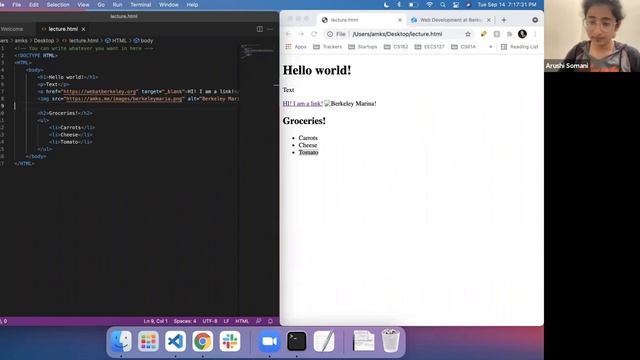This screenshot has height=360, width=640.
Task: Open the Wi-Fi menu bar icon
Action: click(429, 5)
